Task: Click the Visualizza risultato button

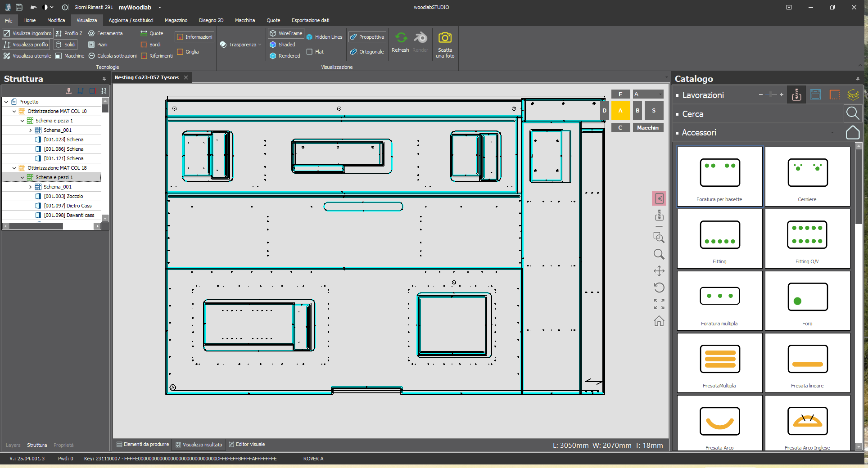Action: pos(199,445)
